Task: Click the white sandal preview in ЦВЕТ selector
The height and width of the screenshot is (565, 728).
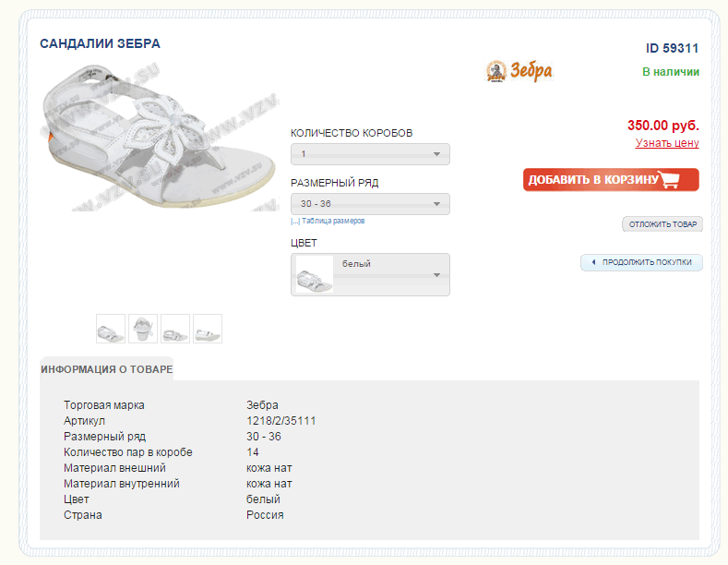Action: [x=314, y=275]
